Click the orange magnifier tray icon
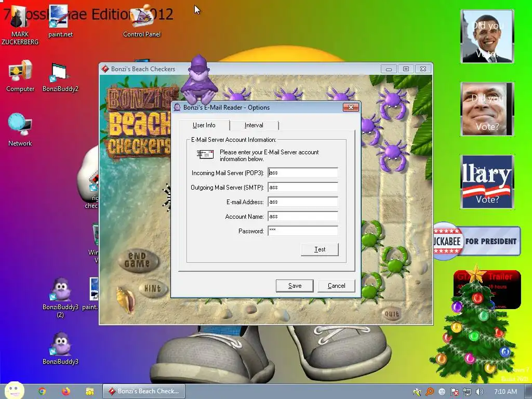Viewport: 532px width, 399px height. point(430,392)
